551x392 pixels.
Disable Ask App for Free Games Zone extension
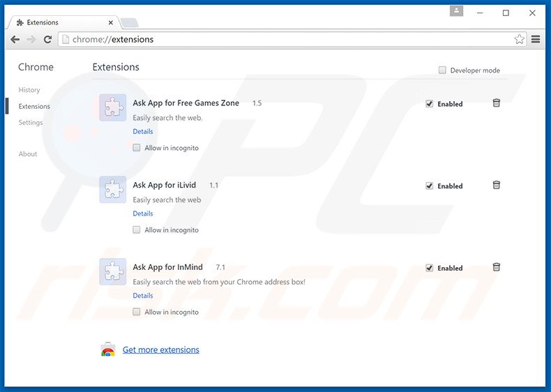click(x=429, y=104)
